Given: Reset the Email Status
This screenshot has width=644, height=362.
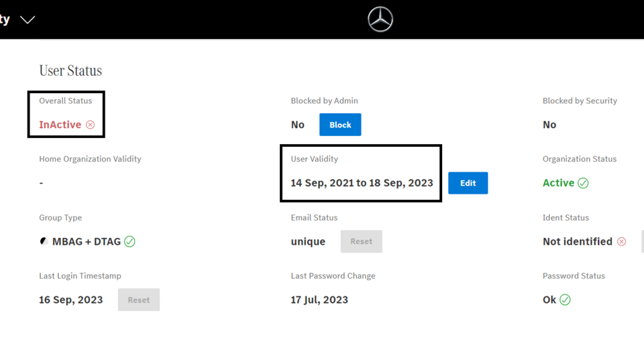Looking at the screenshot, I should [361, 241].
